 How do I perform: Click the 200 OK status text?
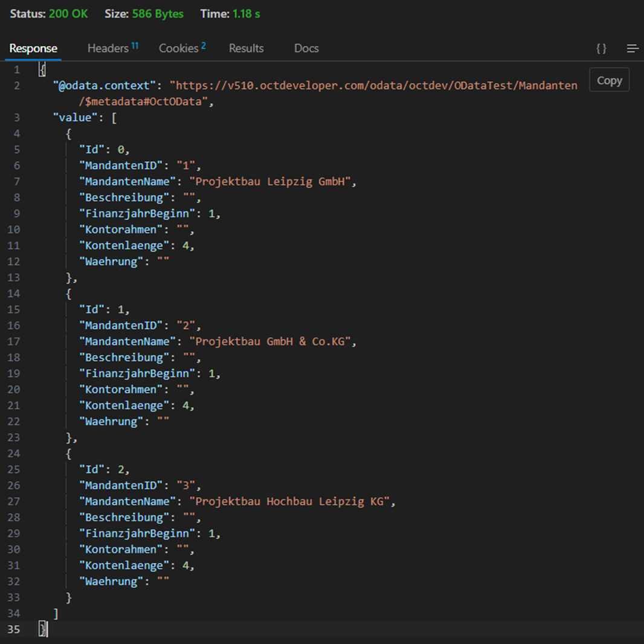coord(68,14)
